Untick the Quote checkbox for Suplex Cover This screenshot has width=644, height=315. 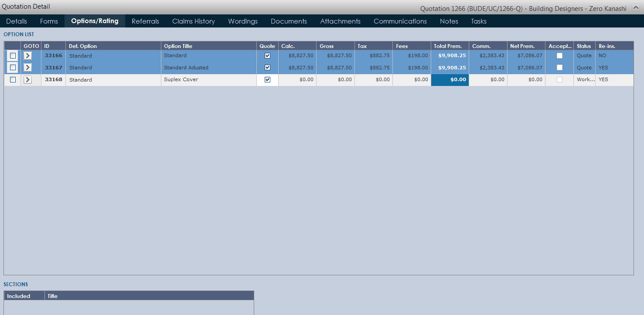pyautogui.click(x=267, y=79)
